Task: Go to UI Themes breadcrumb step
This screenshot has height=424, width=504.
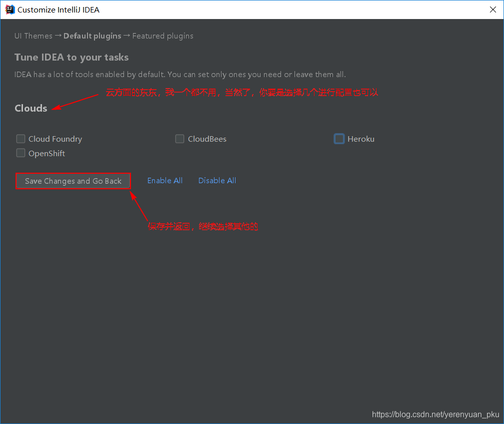Action: coord(33,36)
